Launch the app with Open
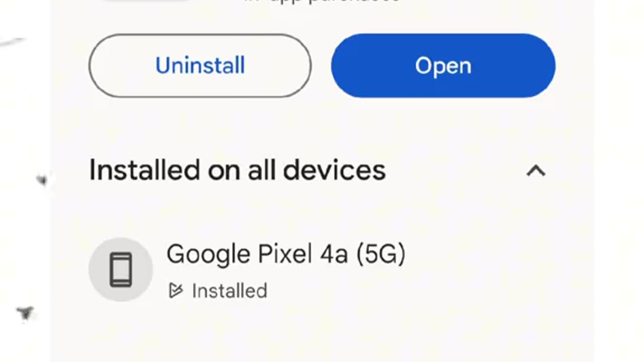 (x=443, y=65)
